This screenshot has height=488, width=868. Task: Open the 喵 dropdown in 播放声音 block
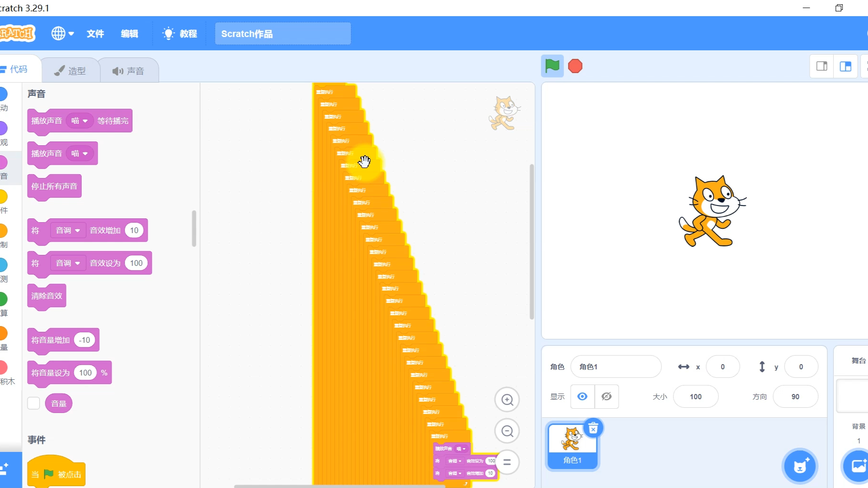coord(80,153)
